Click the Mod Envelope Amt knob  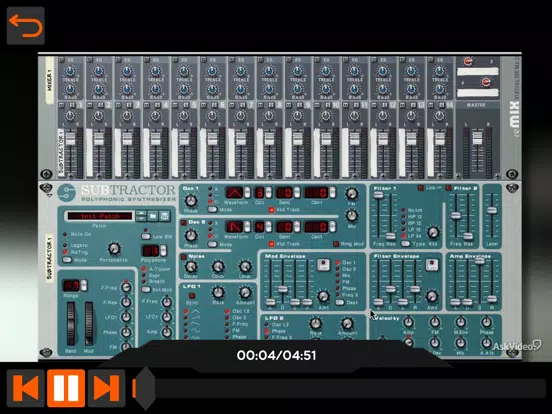click(323, 296)
